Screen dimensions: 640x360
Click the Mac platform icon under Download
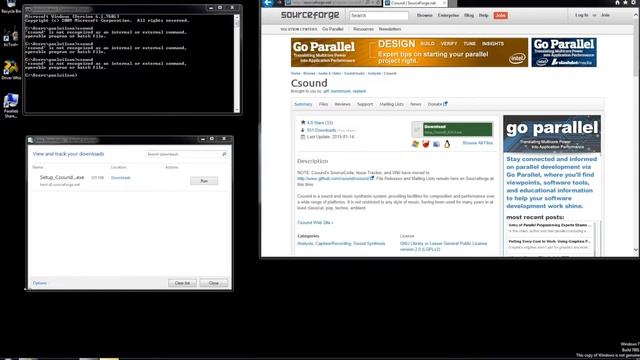click(436, 144)
